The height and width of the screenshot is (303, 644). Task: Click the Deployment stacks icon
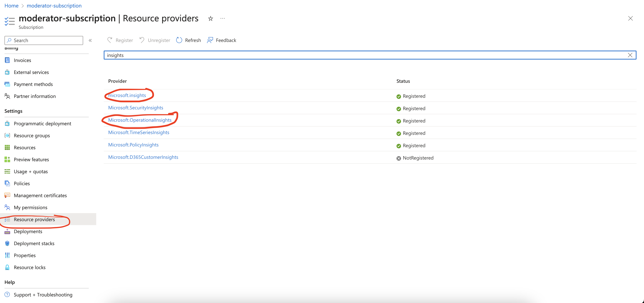pyautogui.click(x=7, y=243)
